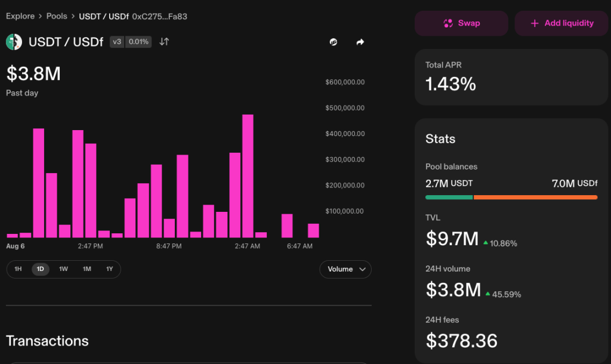Click the share arrow icon

pos(360,42)
